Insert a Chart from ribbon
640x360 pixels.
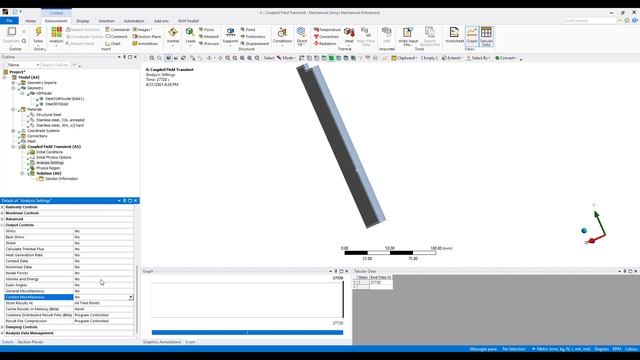pyautogui.click(x=113, y=43)
